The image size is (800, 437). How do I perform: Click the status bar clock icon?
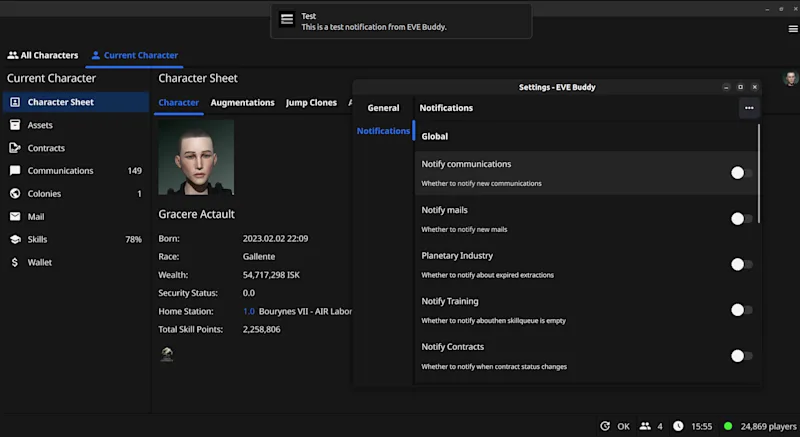tap(678, 426)
